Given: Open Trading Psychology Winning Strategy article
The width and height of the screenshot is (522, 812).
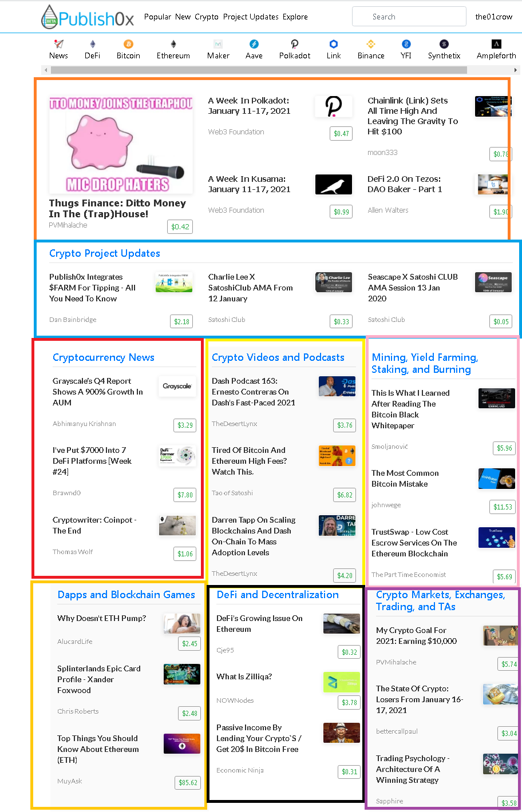Looking at the screenshot, I should [413, 769].
